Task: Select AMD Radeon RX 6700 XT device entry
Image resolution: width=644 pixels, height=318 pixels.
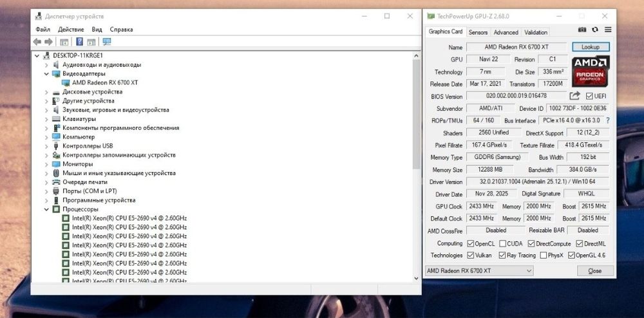Action: point(105,82)
